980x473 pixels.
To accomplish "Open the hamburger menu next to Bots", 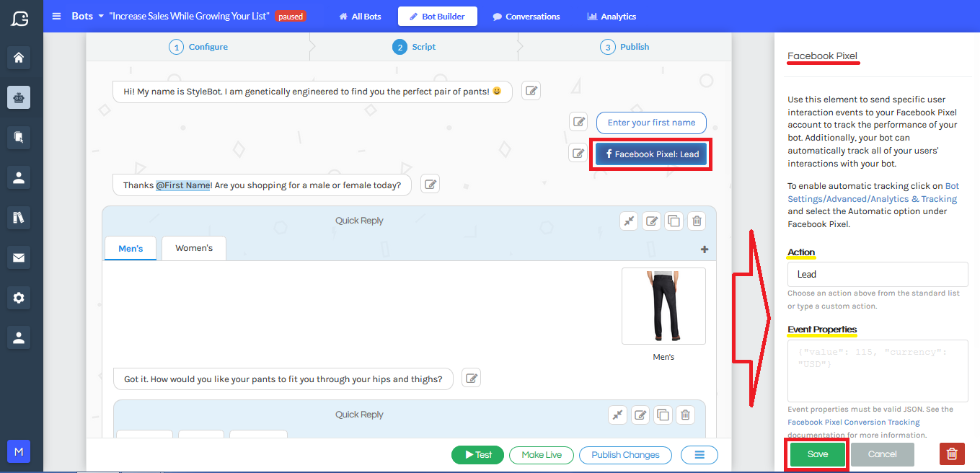I will coord(57,16).
